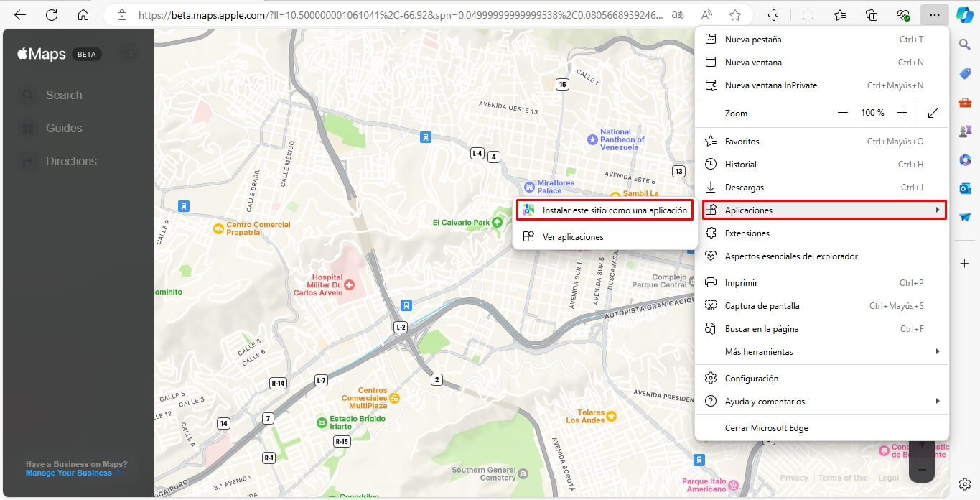This screenshot has width=980, height=500.
Task: Open the Privacy link on the map
Action: (x=794, y=478)
